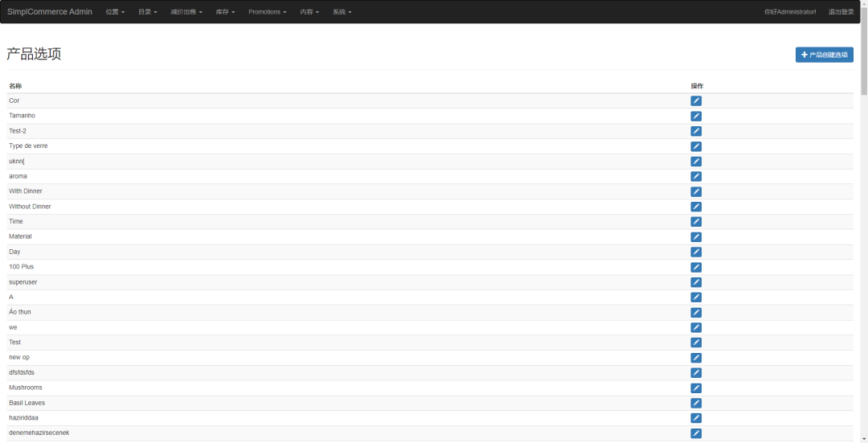This screenshot has height=443, width=868.
Task: Edit the haziriddaa option
Action: coord(696,418)
